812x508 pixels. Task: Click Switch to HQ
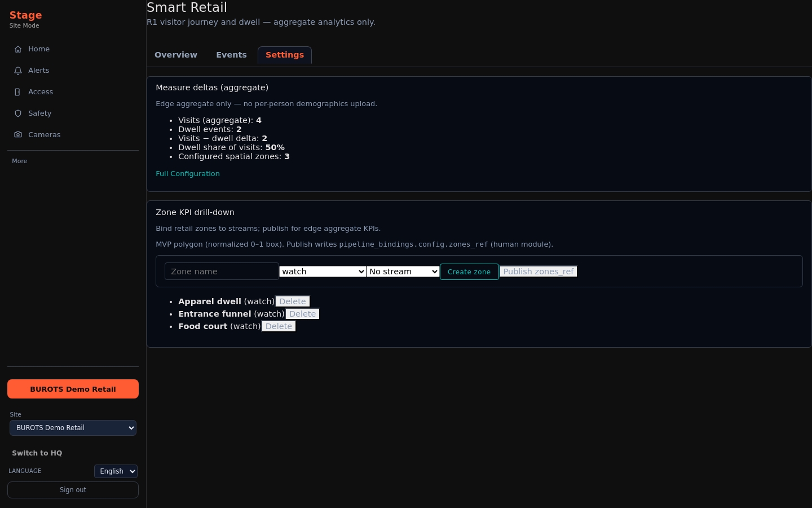(37, 453)
